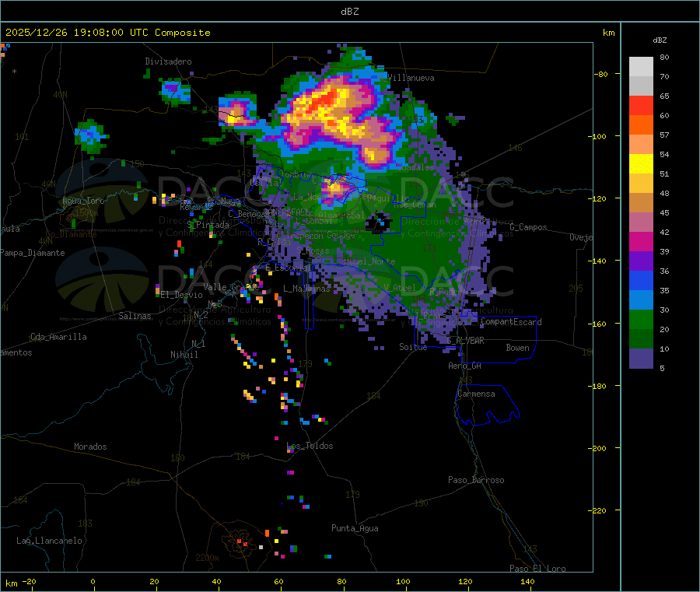
Task: Click the Carmensa zone label
Action: 476,394
